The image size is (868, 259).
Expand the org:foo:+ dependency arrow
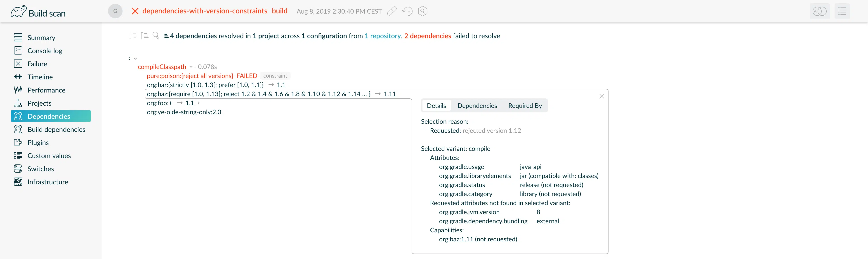click(199, 103)
